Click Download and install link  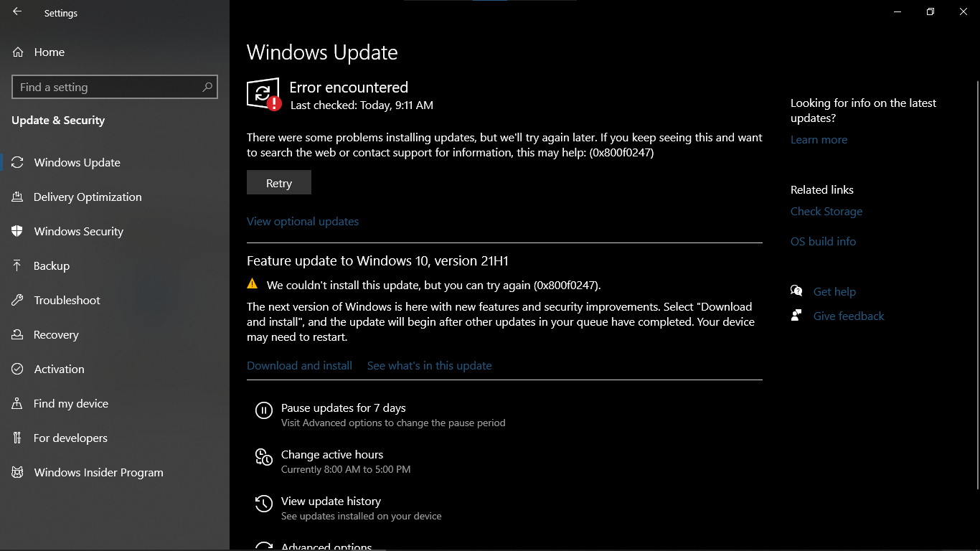click(299, 365)
